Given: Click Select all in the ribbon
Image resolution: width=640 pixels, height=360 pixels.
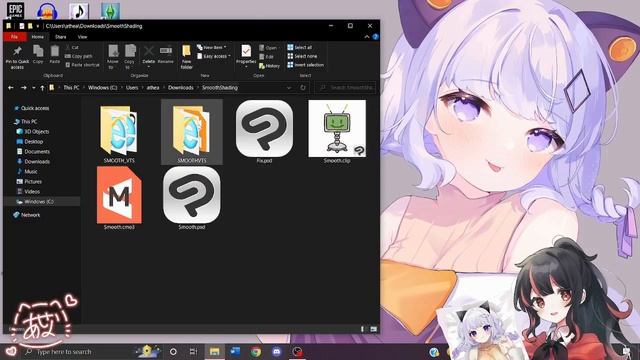Looking at the screenshot, I should tap(300, 47).
